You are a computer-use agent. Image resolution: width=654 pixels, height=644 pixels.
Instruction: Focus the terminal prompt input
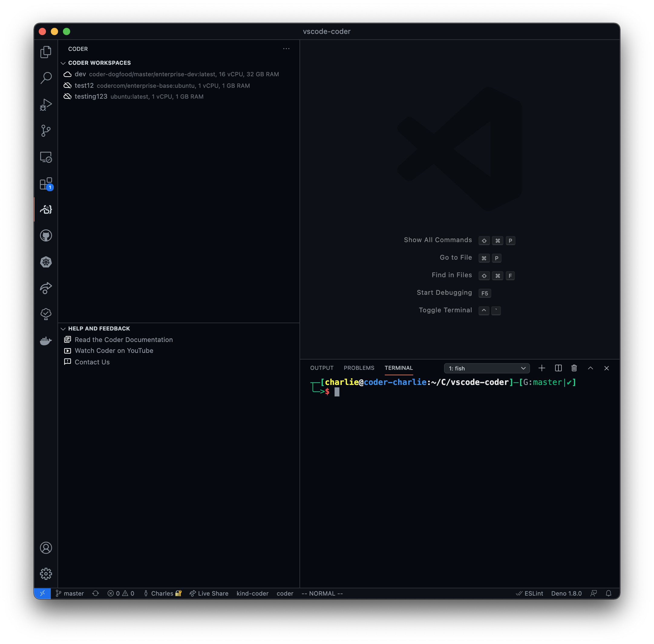[x=336, y=392]
